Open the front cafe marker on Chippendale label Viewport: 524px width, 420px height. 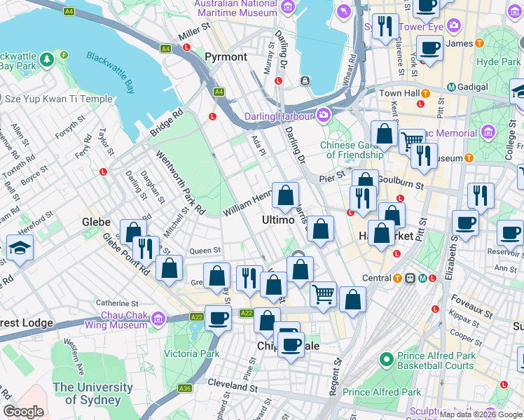[291, 347]
